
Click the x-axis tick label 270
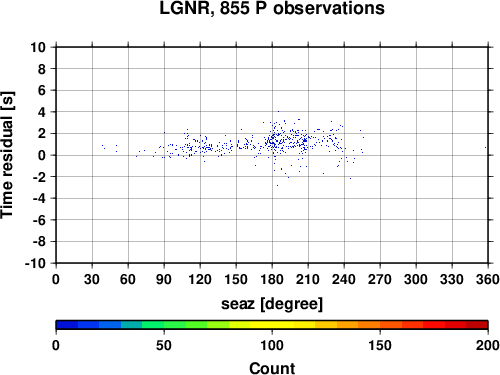tap(380, 279)
